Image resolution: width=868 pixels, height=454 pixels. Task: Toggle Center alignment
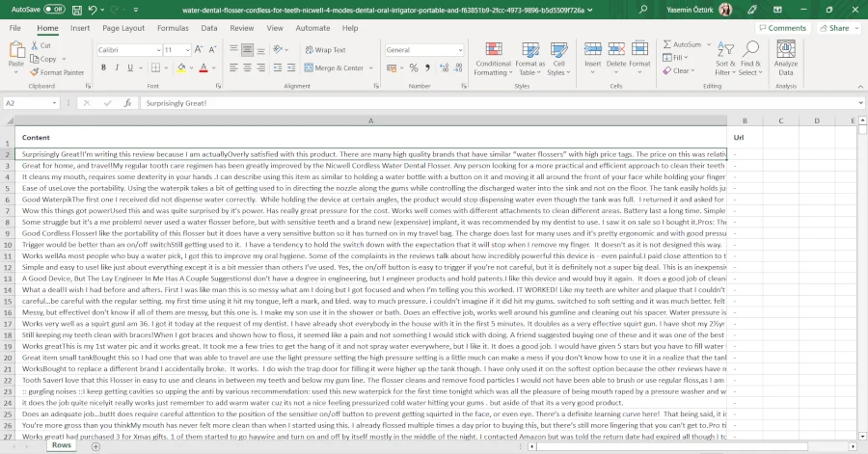click(x=247, y=67)
